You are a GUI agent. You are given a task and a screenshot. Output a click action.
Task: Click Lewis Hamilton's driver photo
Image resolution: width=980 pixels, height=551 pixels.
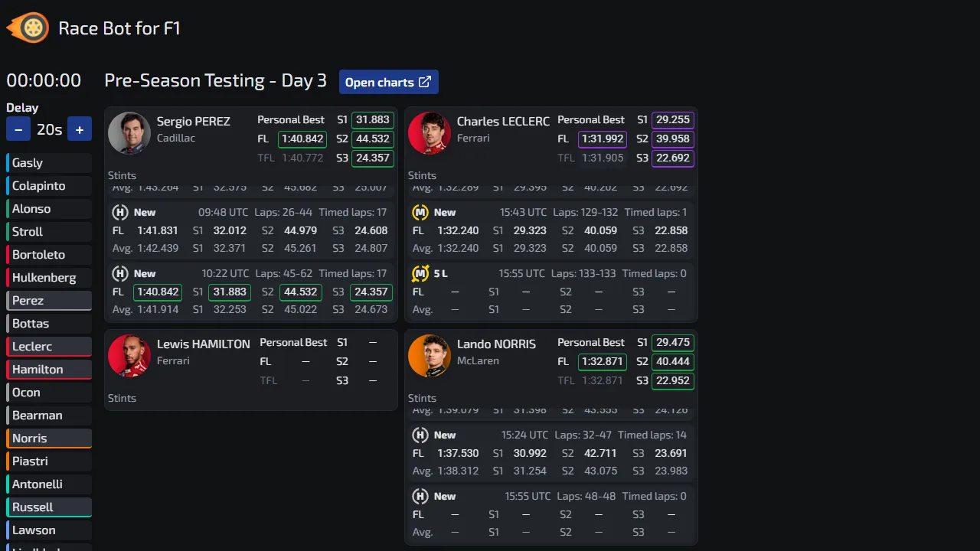point(129,356)
